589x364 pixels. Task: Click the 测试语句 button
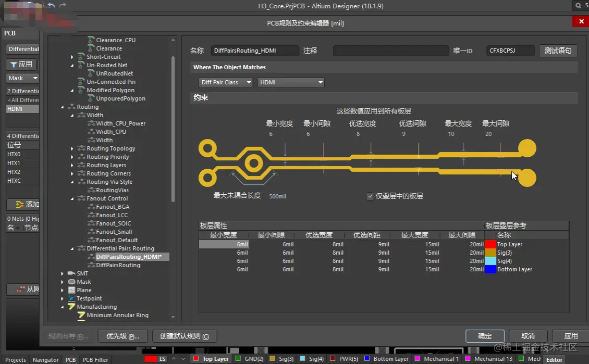click(x=558, y=51)
